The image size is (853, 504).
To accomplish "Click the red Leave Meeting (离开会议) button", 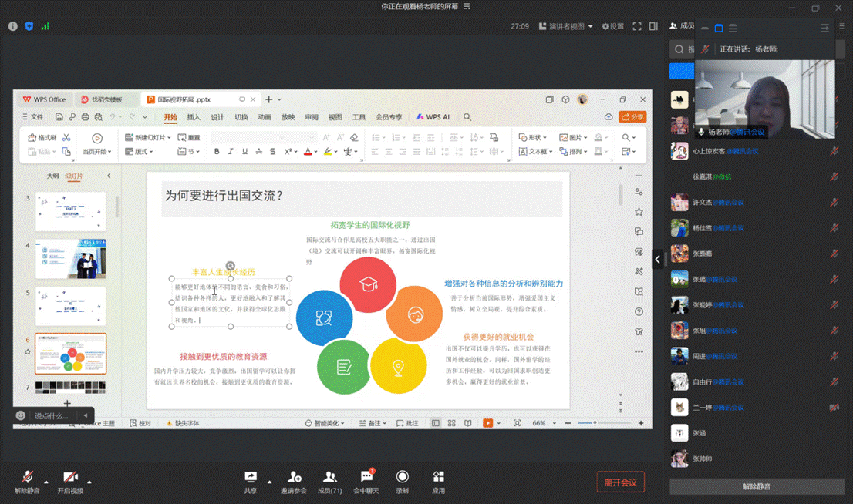I will pyautogui.click(x=620, y=482).
